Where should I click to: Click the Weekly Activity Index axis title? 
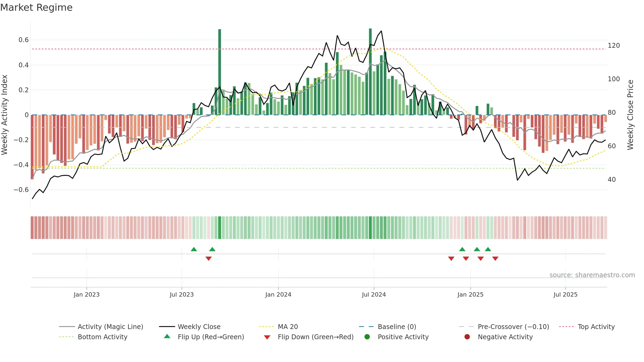(x=5, y=115)
